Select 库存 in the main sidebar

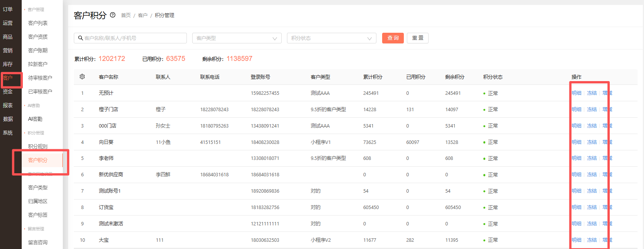coord(8,64)
